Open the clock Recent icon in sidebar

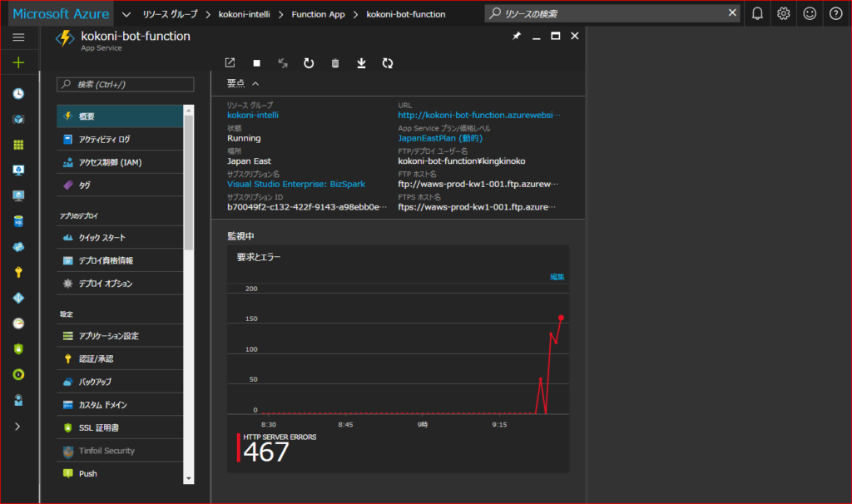click(x=18, y=93)
